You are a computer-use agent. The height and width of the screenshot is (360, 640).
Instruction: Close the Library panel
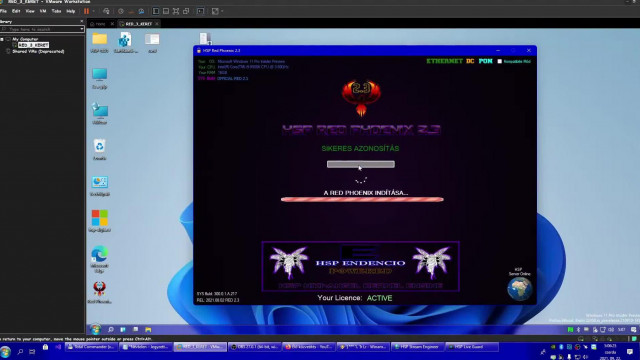(x=81, y=21)
